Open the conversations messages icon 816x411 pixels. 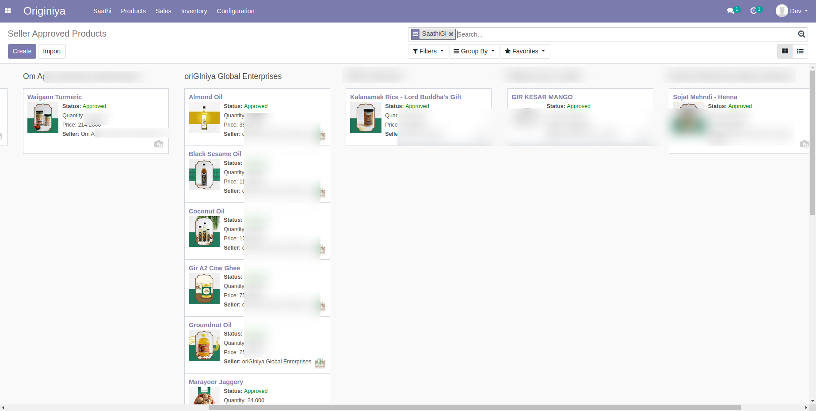[x=730, y=11]
